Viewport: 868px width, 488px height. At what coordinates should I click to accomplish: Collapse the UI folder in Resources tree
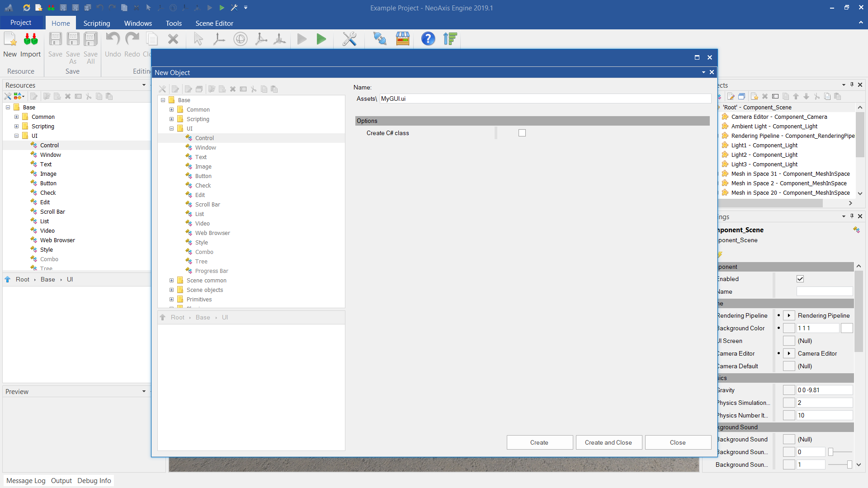tap(17, 136)
